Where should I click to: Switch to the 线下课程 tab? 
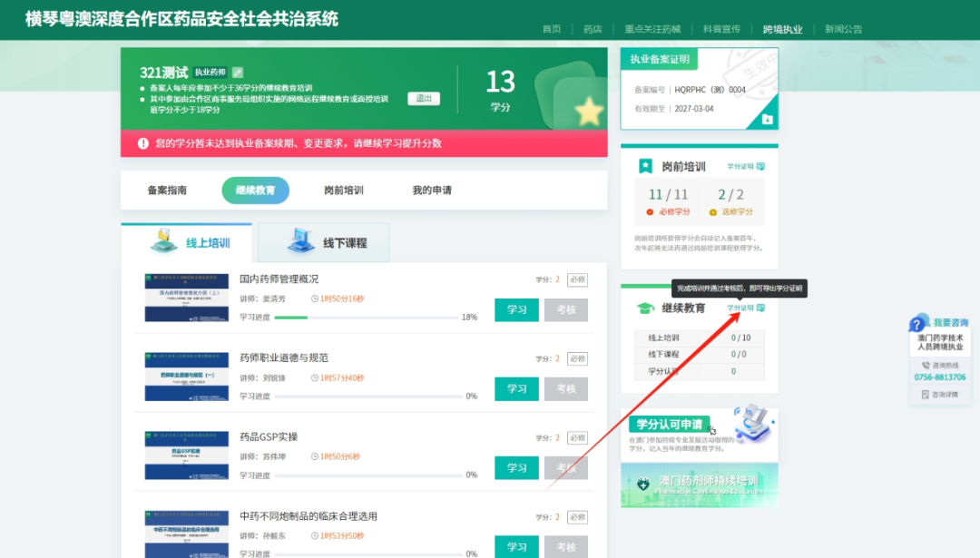(x=322, y=242)
